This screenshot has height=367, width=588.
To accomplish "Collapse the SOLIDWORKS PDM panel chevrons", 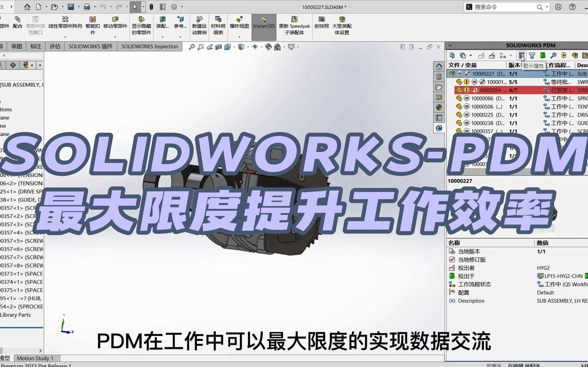I will point(450,45).
